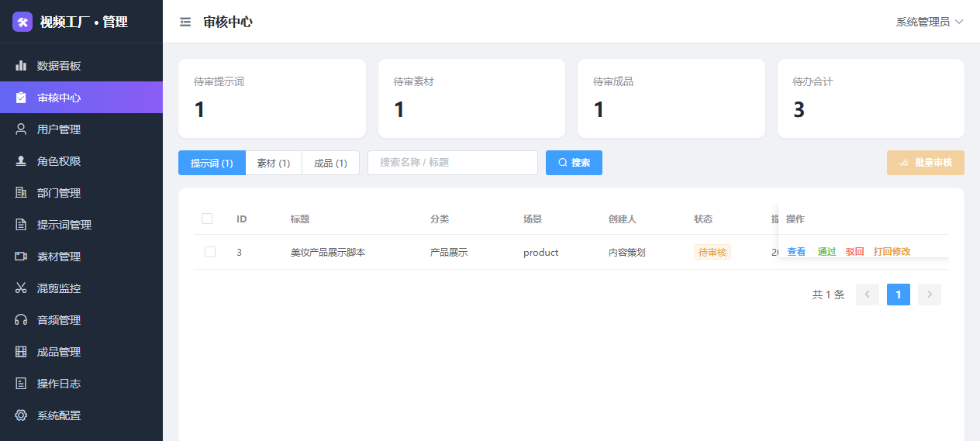Click the 数据看板 bar chart icon
The height and width of the screenshot is (441, 980).
(x=21, y=66)
